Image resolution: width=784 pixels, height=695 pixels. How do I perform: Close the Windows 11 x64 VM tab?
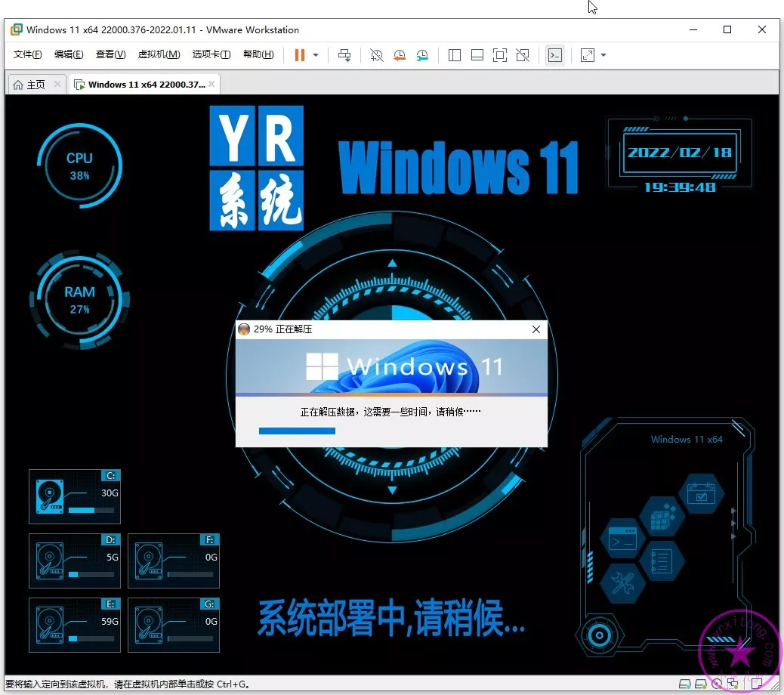[x=212, y=84]
